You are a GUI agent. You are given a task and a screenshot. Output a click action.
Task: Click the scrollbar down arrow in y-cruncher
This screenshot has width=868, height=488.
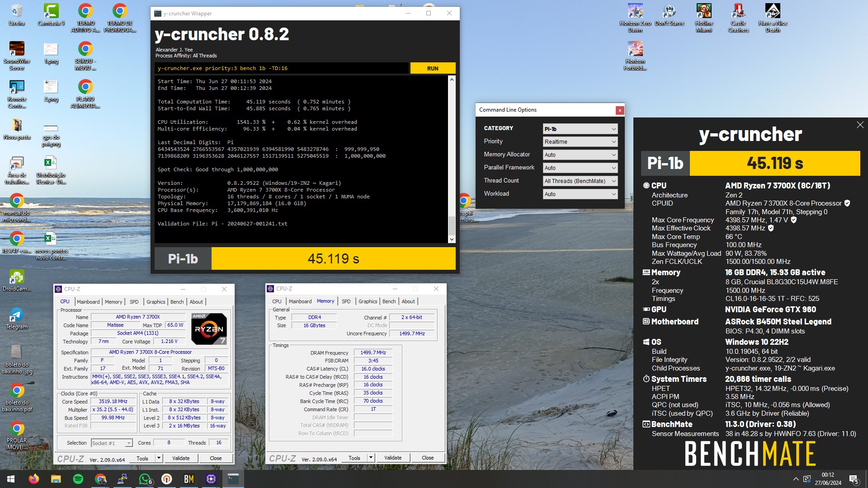click(452, 239)
